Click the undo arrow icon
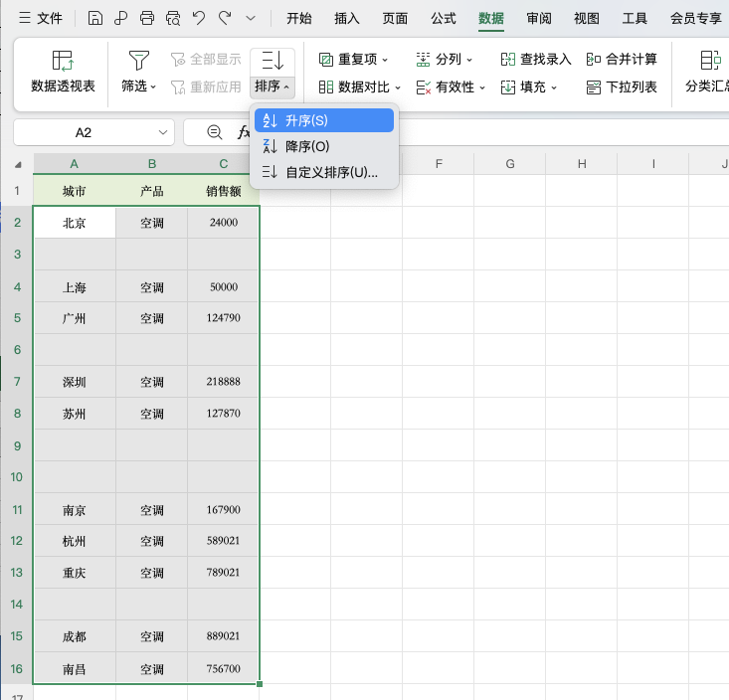This screenshot has width=729, height=700. click(x=199, y=19)
